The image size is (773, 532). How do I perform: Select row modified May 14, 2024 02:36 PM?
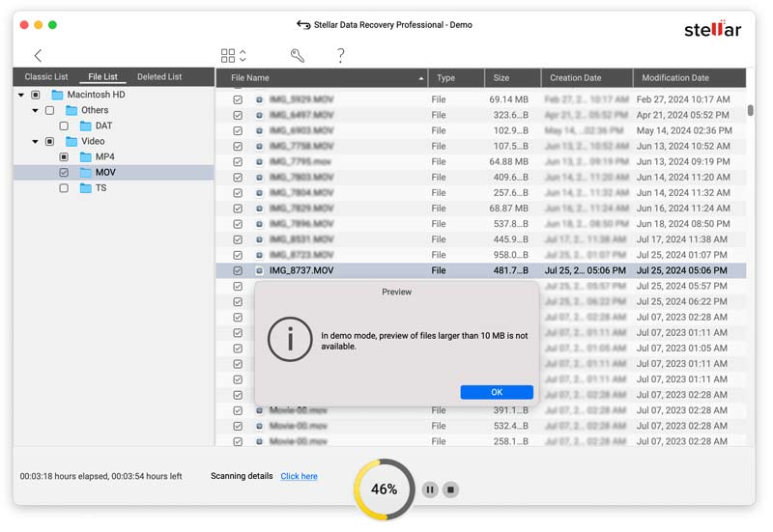point(480,130)
